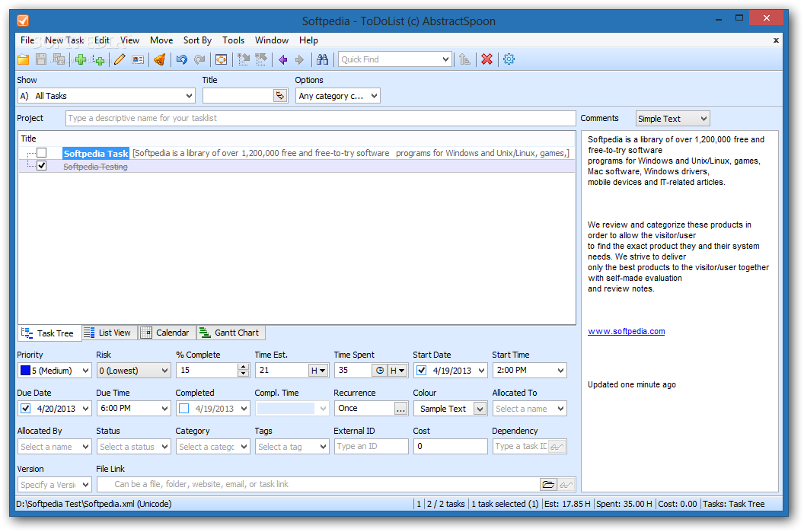Close the tasklist with menu bar x

tap(776, 40)
